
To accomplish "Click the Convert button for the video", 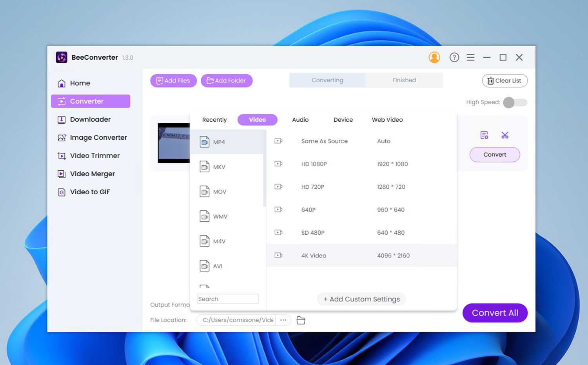I will 495,155.
